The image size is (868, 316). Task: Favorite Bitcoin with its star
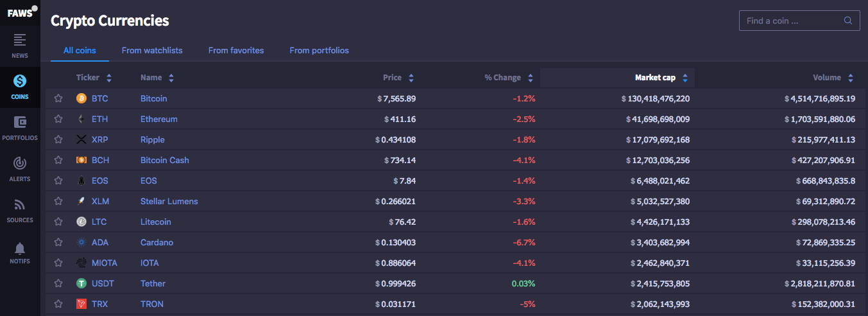(58, 98)
